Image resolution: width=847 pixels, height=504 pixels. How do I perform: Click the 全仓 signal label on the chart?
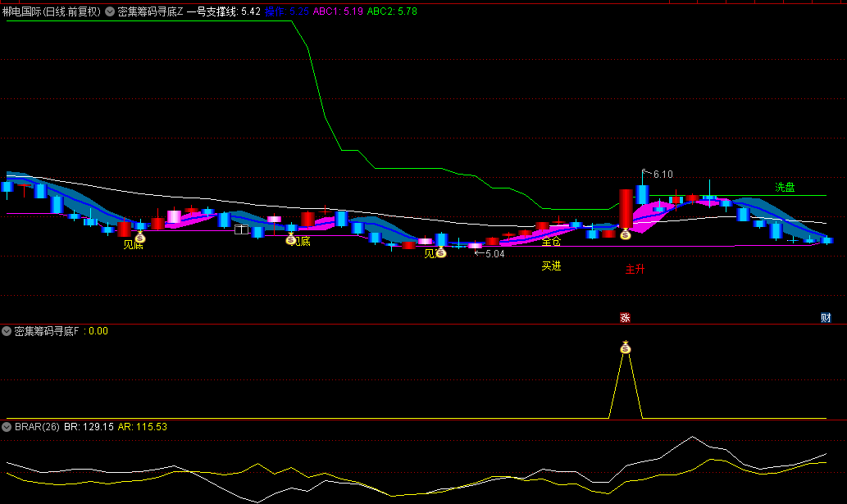551,242
